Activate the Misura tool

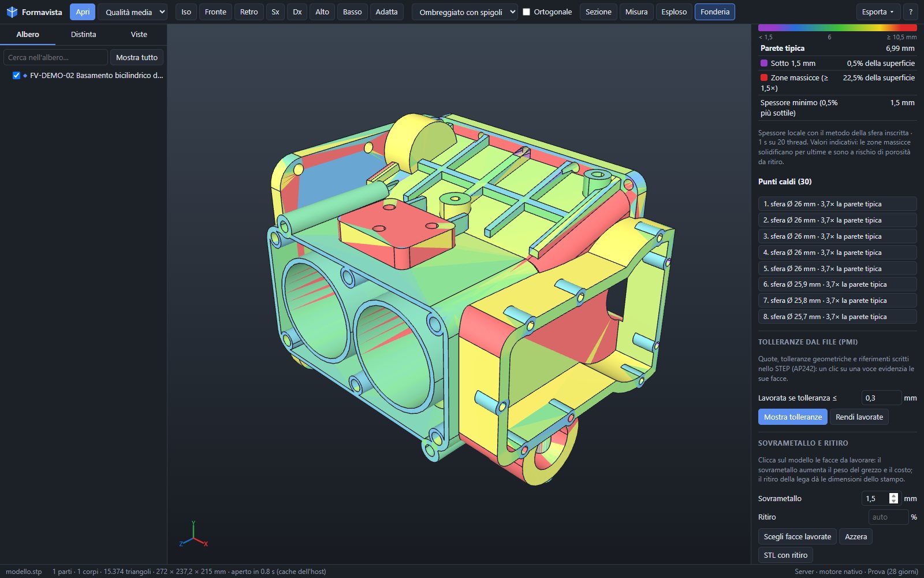click(x=636, y=12)
